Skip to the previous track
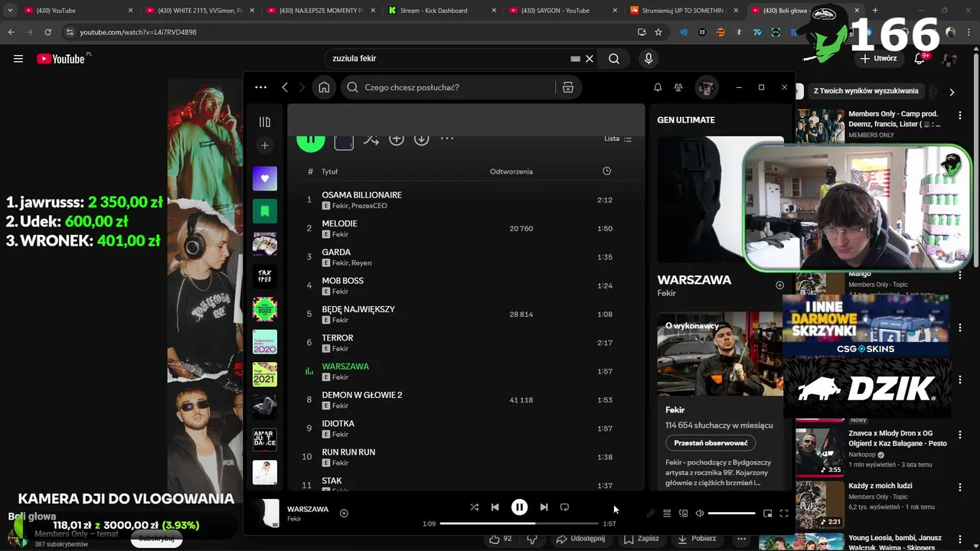Screen dimensions: 980x551 [495, 507]
